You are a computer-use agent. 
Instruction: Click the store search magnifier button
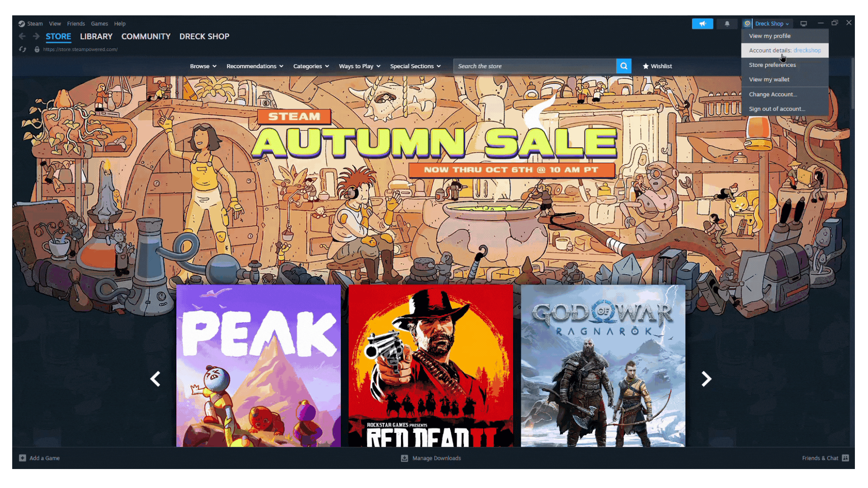coord(623,66)
